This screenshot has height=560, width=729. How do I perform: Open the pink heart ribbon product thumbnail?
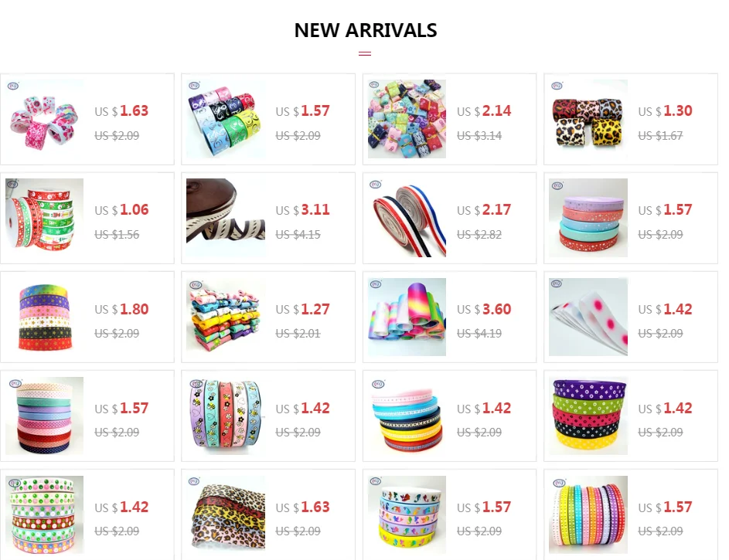(x=45, y=119)
